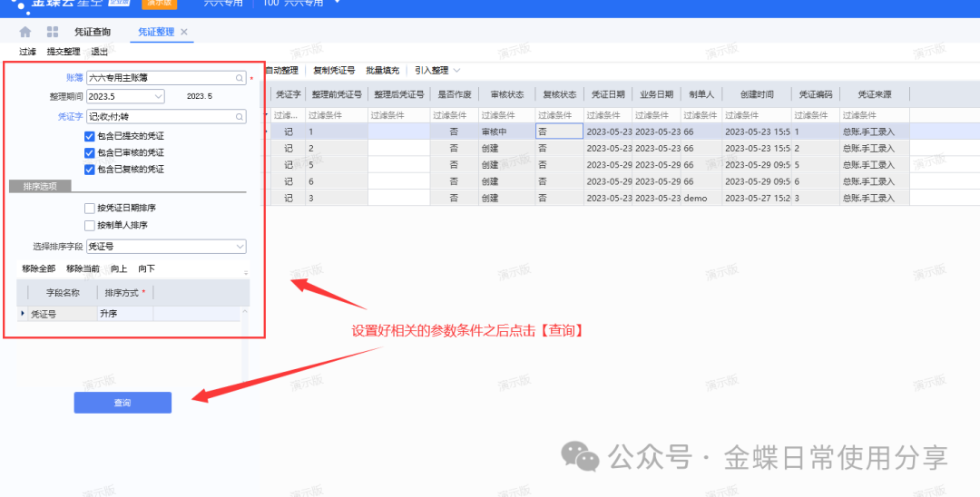Enable 按凭证日期排序 checkbox
This screenshot has height=497, width=980.
[x=89, y=209]
